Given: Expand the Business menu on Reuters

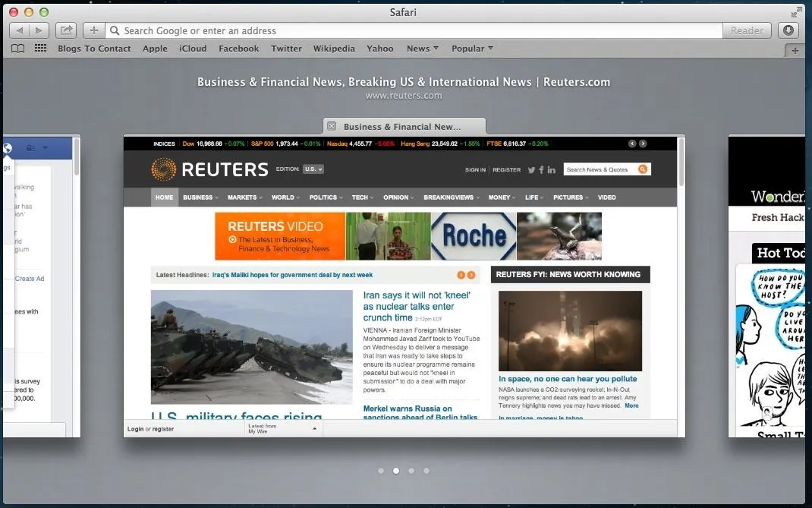Looking at the screenshot, I should [200, 197].
